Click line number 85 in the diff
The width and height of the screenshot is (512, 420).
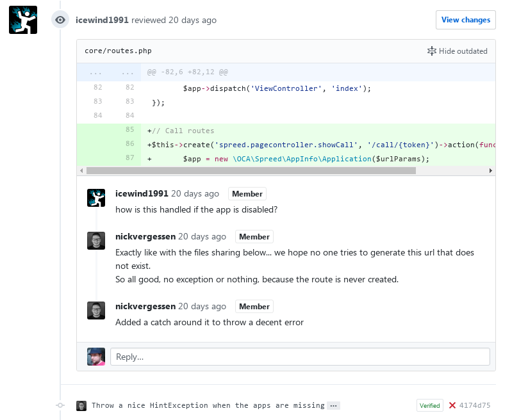click(129, 129)
